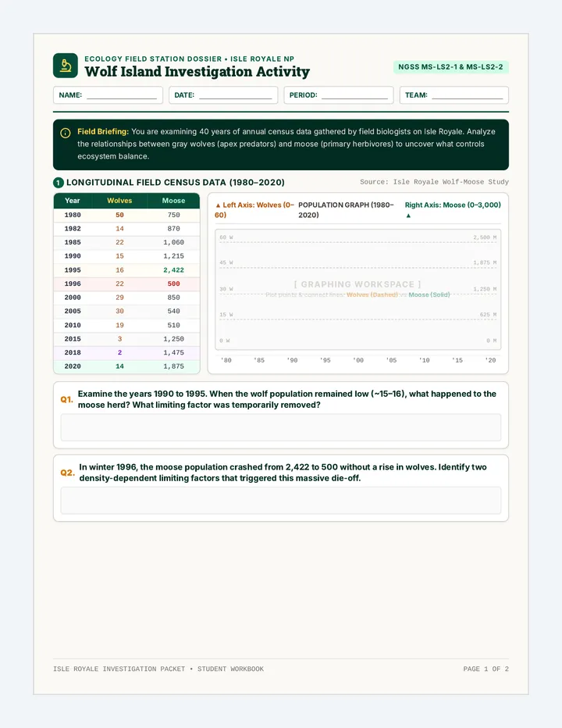Click the Q2 answer box
This screenshot has height=728, width=562.
click(x=281, y=501)
